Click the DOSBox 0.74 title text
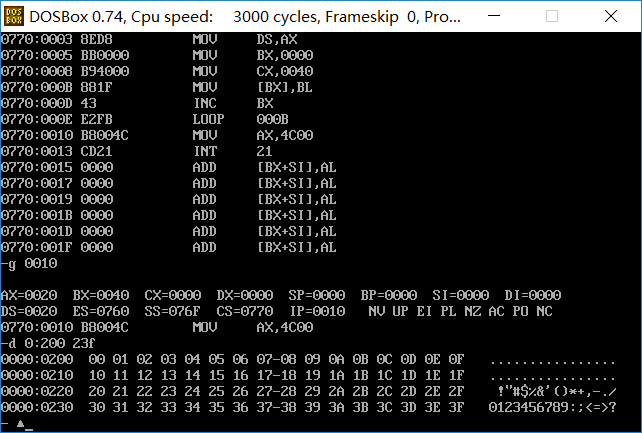Image resolution: width=642 pixels, height=433 pixels. click(244, 17)
